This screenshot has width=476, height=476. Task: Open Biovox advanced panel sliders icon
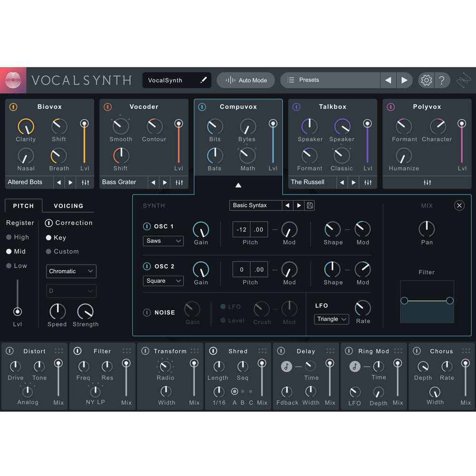point(85,182)
